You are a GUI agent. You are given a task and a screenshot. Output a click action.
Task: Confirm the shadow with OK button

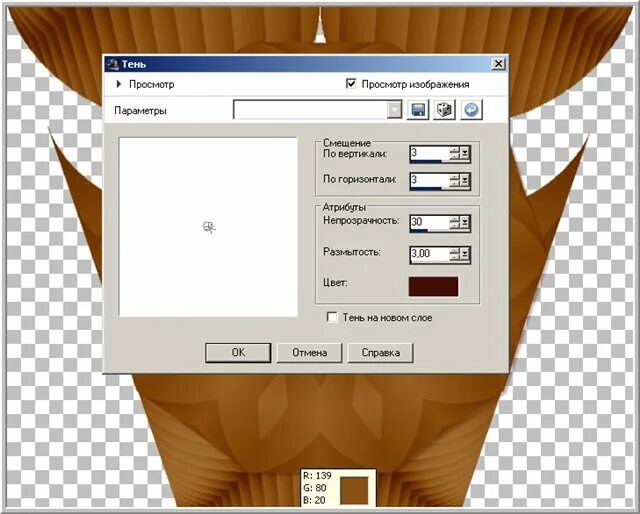coord(238,353)
